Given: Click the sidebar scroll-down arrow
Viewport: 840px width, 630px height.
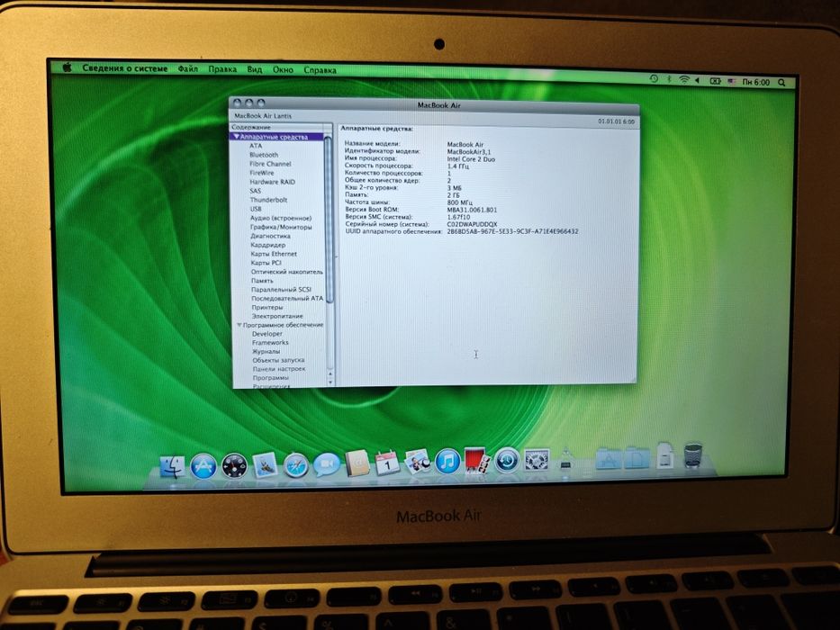Looking at the screenshot, I should [x=330, y=382].
